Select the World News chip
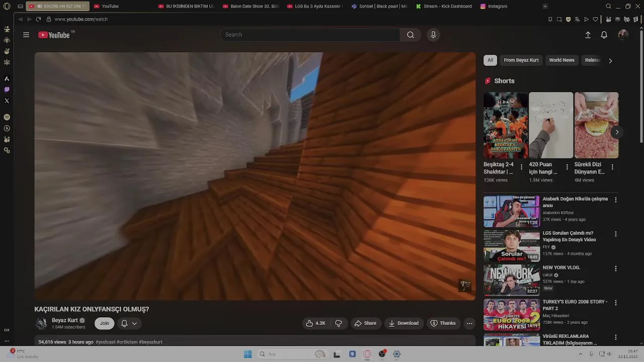Viewport: 644px width, 362px height. (x=561, y=60)
